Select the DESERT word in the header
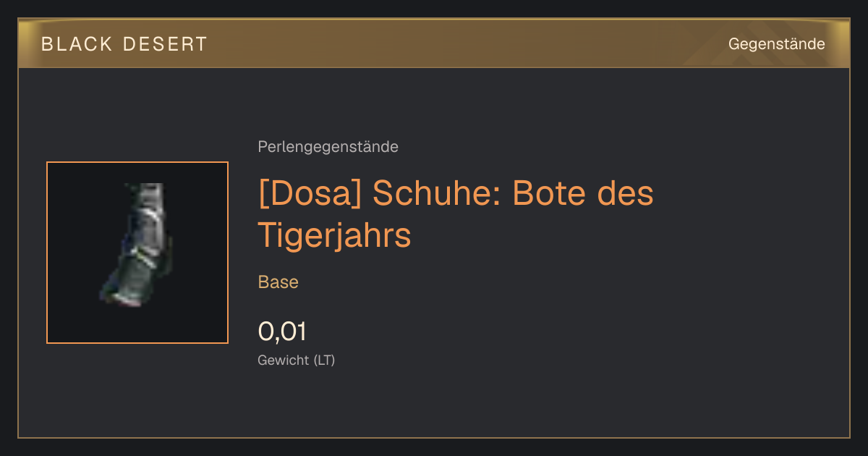The image size is (868, 456). [166, 44]
